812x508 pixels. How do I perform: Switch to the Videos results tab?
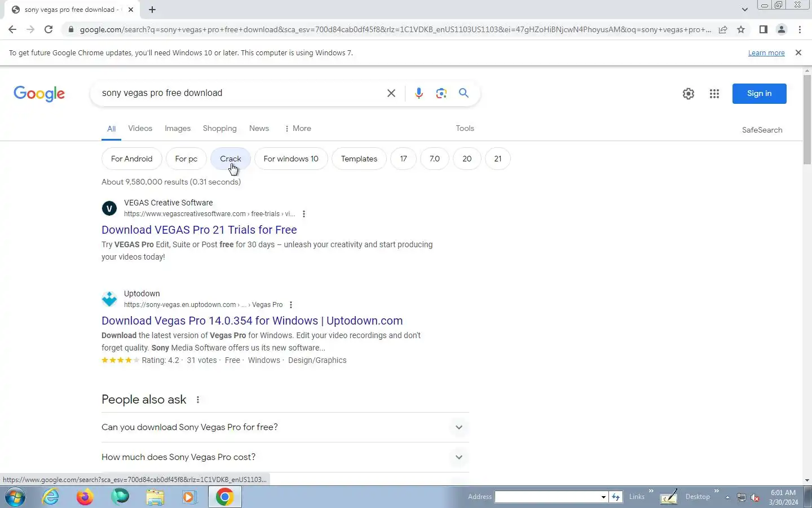[x=140, y=128]
